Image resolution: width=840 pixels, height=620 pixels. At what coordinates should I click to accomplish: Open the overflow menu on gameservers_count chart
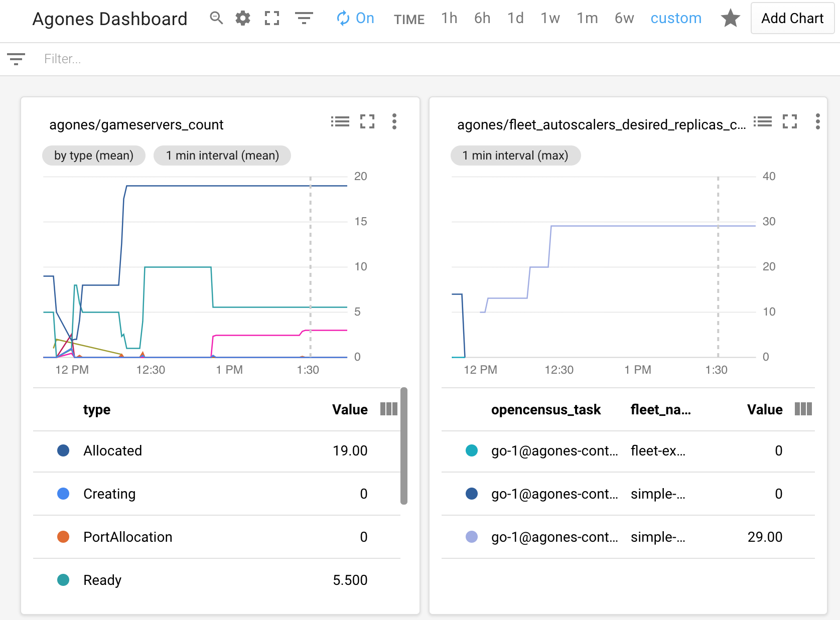(394, 121)
